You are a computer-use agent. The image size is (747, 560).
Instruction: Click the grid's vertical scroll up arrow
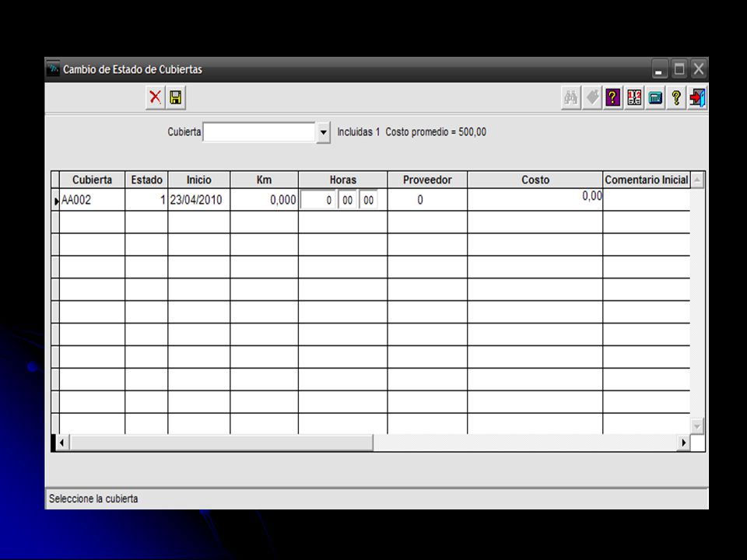point(697,180)
